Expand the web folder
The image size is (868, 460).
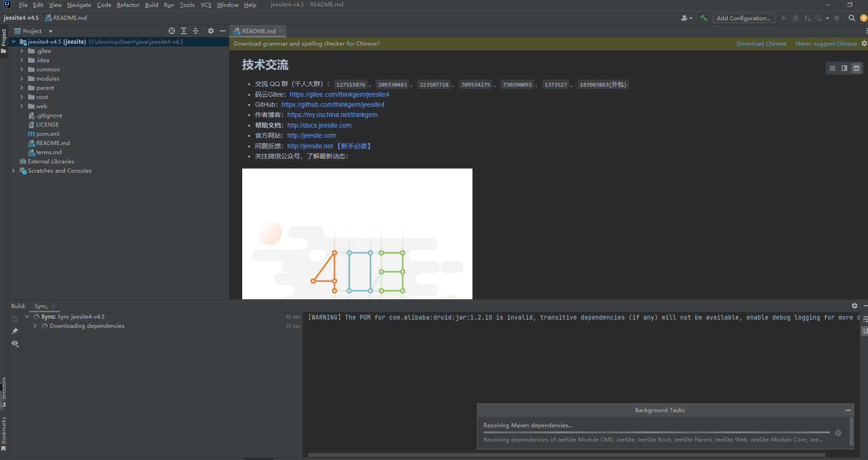pos(22,106)
